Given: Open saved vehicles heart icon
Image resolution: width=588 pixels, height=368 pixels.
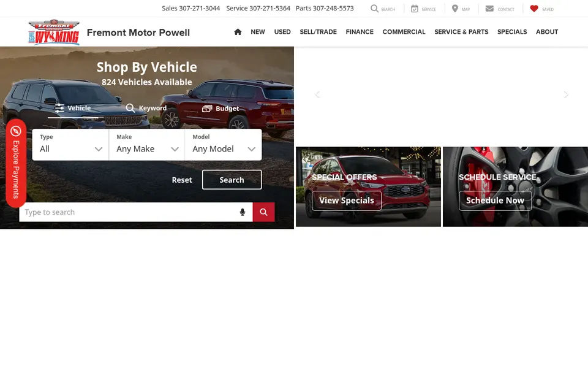Looking at the screenshot, I should 534,8.
